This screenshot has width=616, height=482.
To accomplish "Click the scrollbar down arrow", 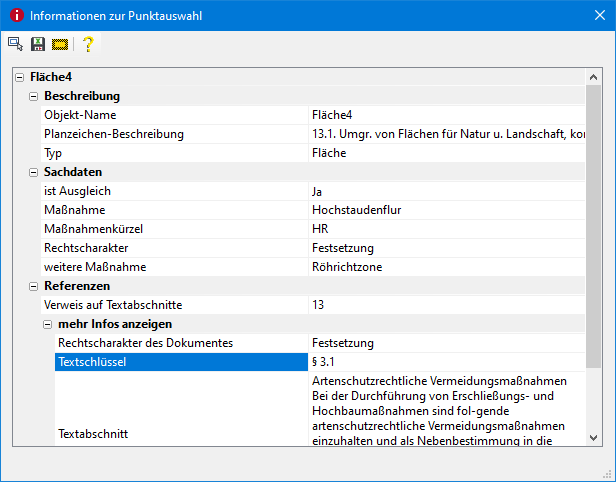I will click(x=594, y=437).
